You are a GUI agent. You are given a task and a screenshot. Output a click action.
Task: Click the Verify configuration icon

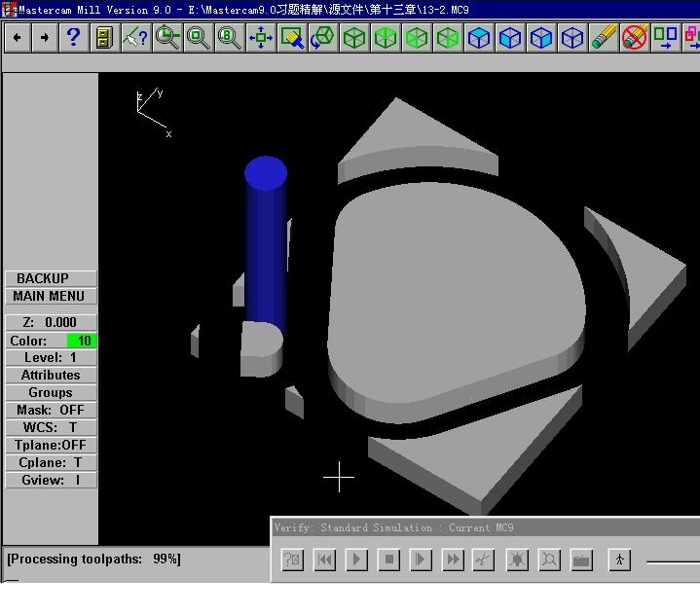(x=292, y=560)
